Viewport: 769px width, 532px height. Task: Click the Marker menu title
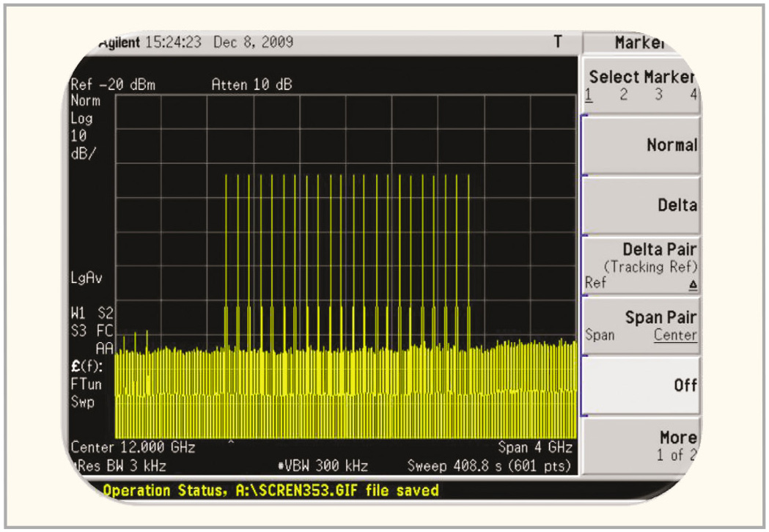coord(642,43)
